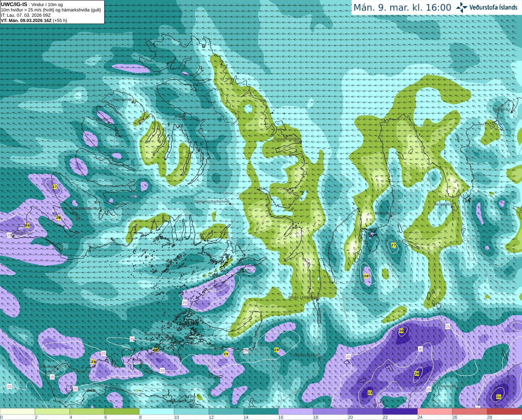
Task: Click the Reykir í Hrútafirði station label
Action: click(x=302, y=297)
